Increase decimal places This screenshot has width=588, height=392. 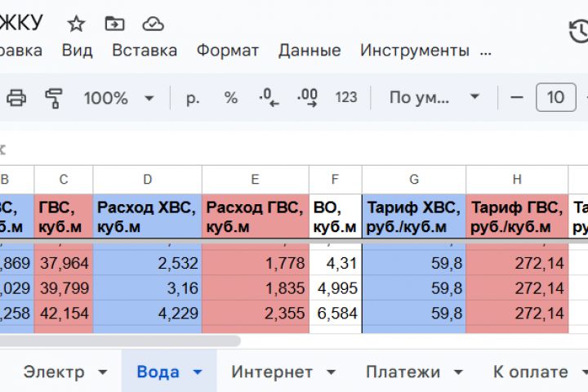307,98
